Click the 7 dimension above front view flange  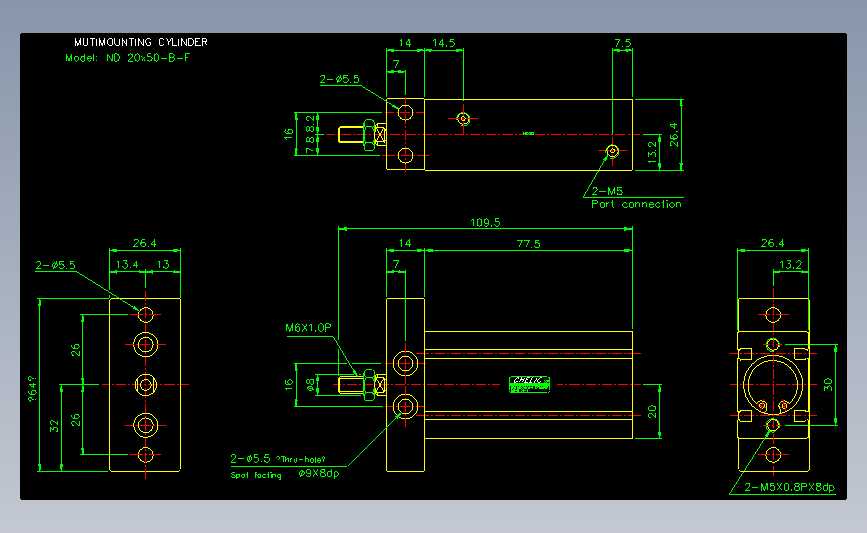click(396, 265)
